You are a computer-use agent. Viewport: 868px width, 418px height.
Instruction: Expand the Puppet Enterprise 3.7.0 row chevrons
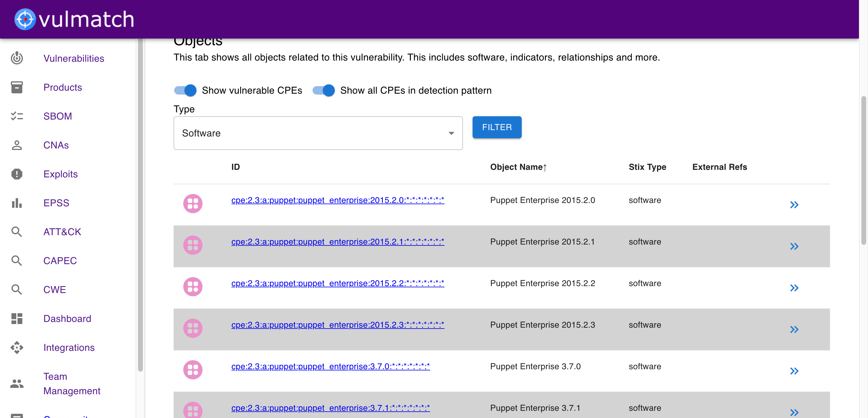[794, 371]
